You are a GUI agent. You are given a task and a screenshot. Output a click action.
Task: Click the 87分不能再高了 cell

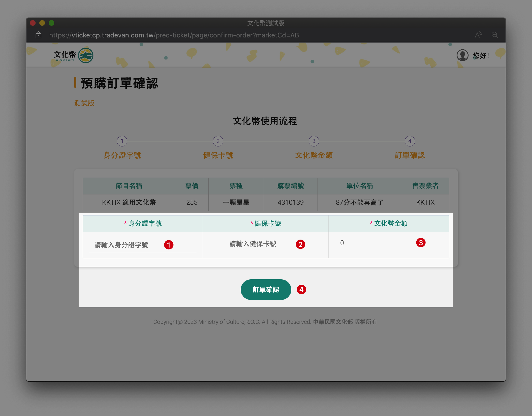coord(360,202)
